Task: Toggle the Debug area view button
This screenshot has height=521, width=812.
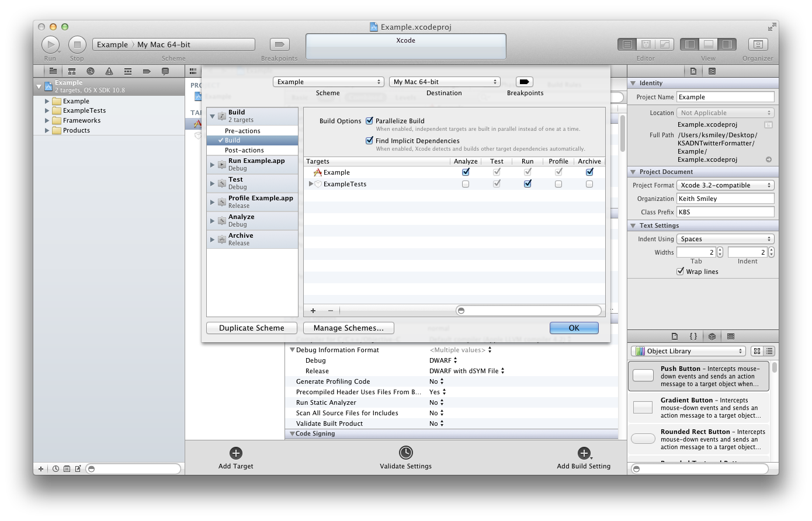Action: click(709, 44)
